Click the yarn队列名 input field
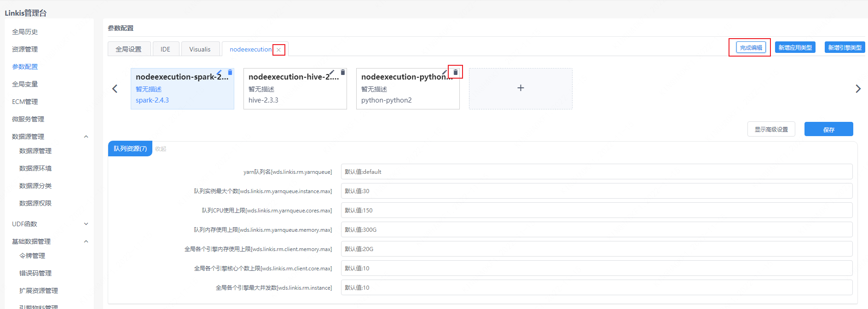The height and width of the screenshot is (309, 868). pos(596,172)
